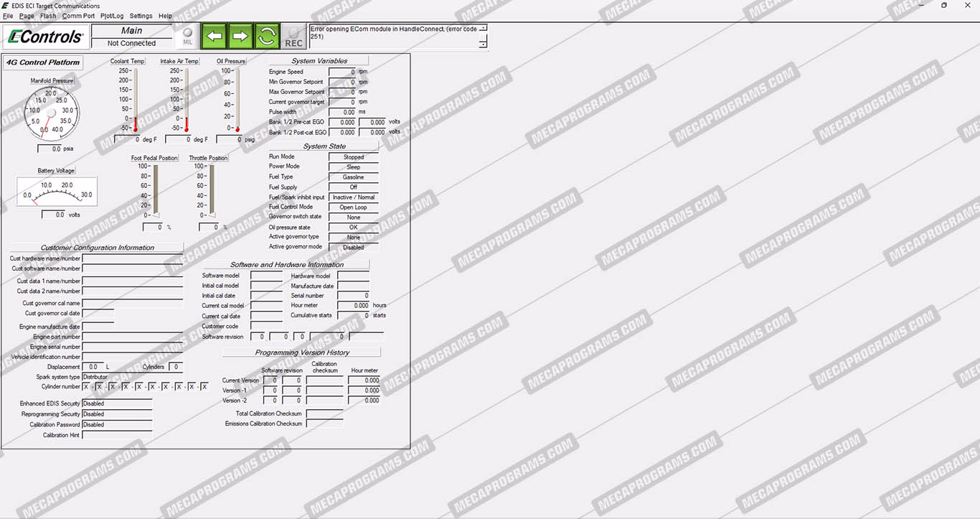
Task: Click the Foot Pedal Position slider
Action: point(156,190)
